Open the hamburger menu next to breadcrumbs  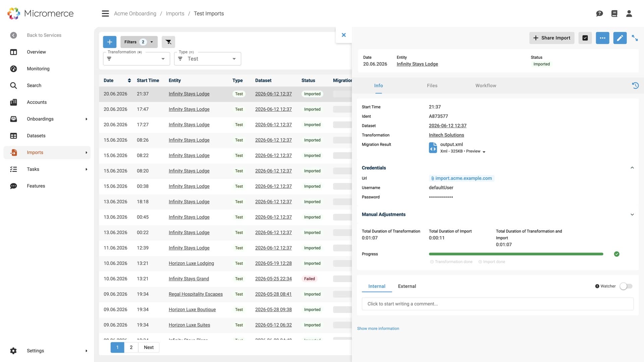tap(105, 13)
